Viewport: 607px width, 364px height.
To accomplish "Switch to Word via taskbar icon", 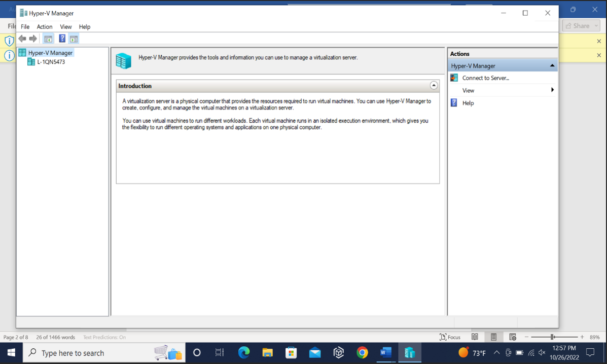I will (385, 352).
